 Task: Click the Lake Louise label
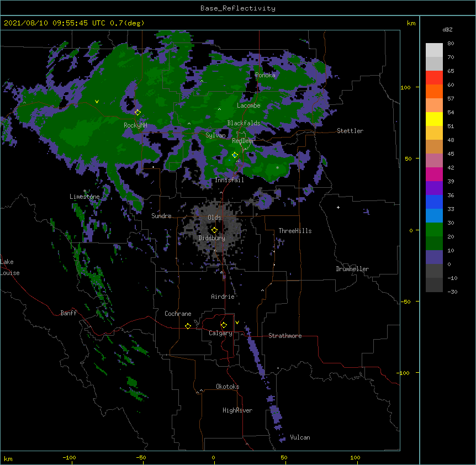(x=10, y=267)
